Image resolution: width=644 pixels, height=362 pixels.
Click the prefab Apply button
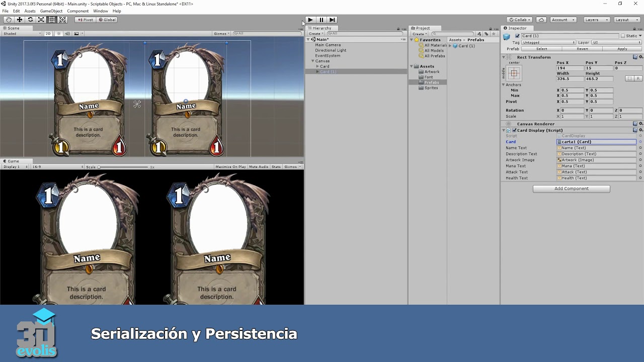(622, 49)
